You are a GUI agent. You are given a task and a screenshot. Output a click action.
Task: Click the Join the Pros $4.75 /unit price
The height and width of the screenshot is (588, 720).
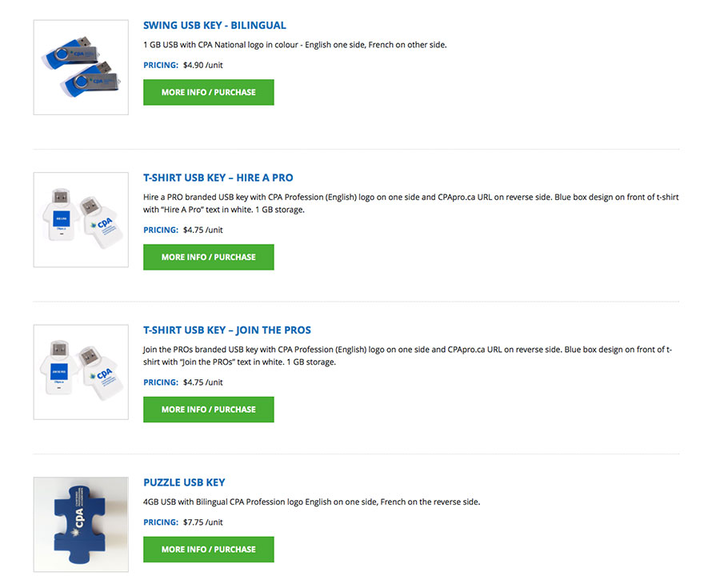pyautogui.click(x=203, y=382)
